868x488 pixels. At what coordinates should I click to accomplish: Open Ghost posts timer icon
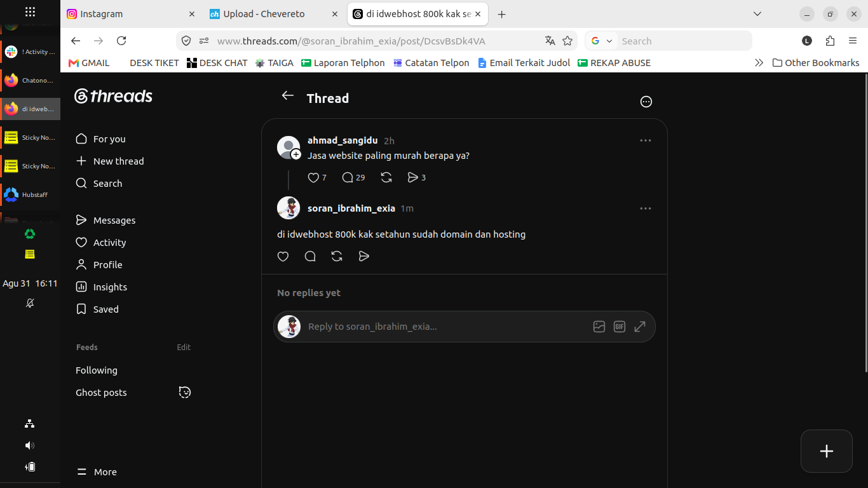(185, 392)
